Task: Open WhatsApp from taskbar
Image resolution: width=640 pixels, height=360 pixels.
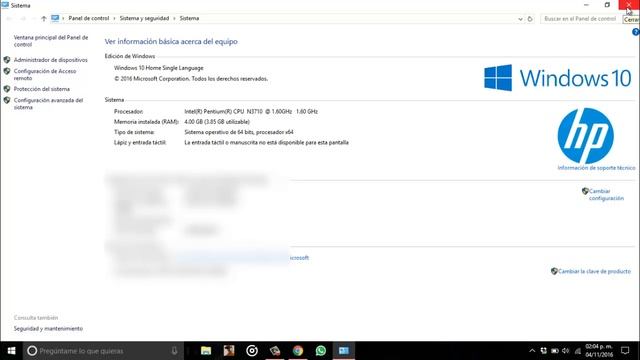Action: tap(321, 351)
